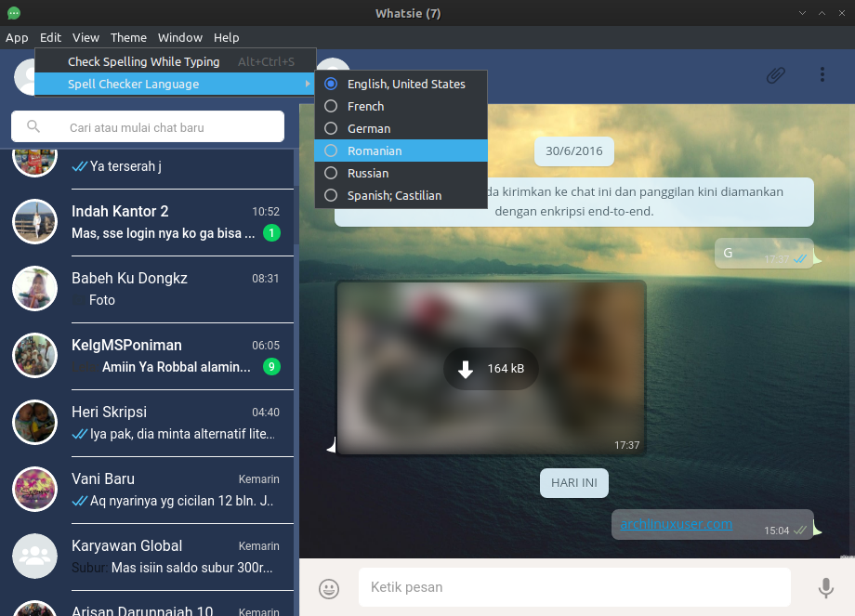Image resolution: width=855 pixels, height=616 pixels.
Task: Click the 30/6/2016 date label
Action: (574, 151)
